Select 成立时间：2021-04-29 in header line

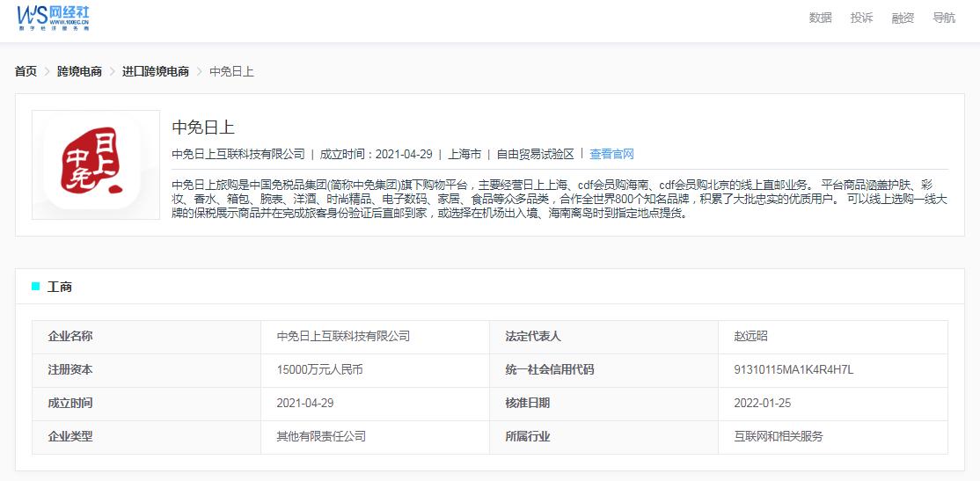[x=376, y=154]
